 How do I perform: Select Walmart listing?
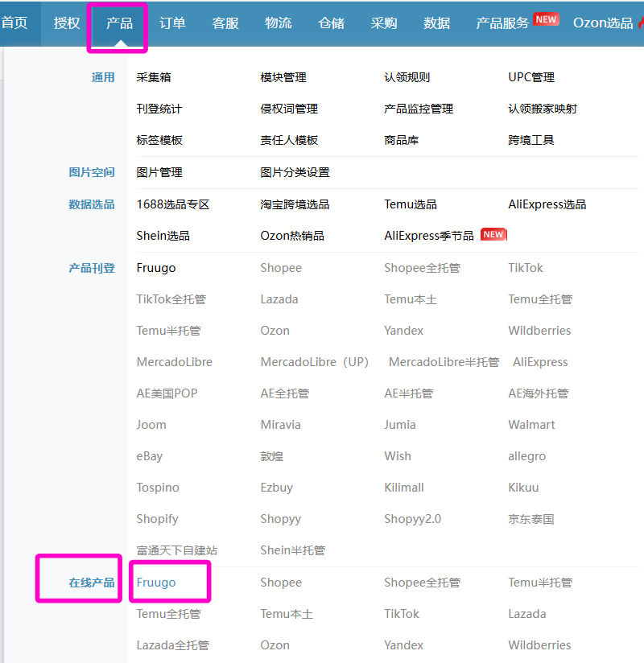531,425
